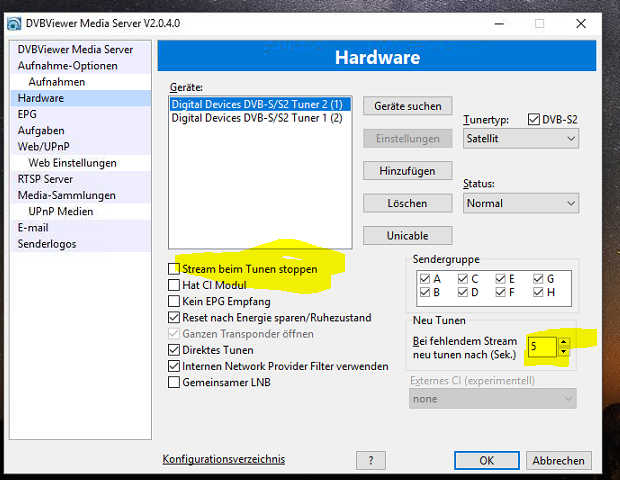Toggle Ganzen Transponder öffnen checkbox
The width and height of the screenshot is (620, 480).
(174, 334)
